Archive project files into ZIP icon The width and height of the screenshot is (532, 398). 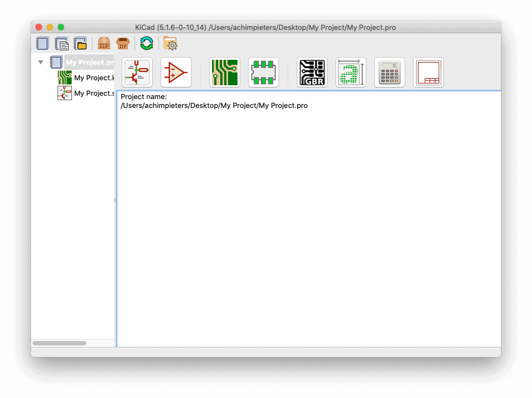click(104, 43)
